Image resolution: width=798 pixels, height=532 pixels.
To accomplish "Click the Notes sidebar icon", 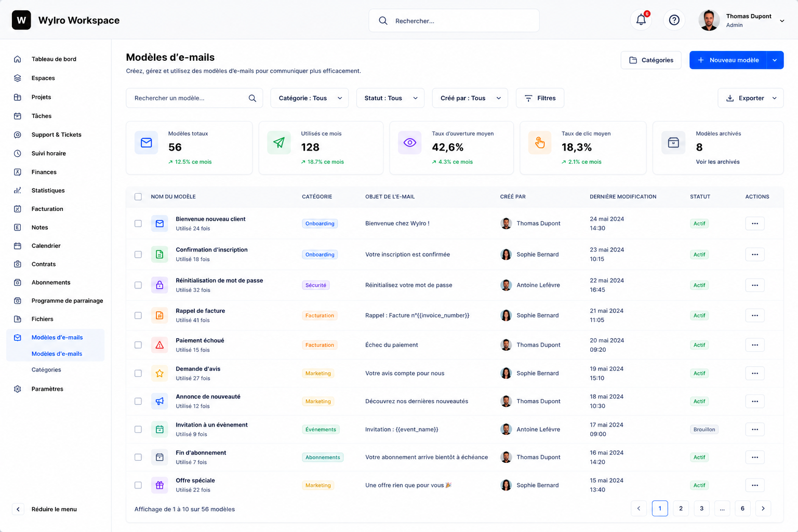I will (18, 228).
